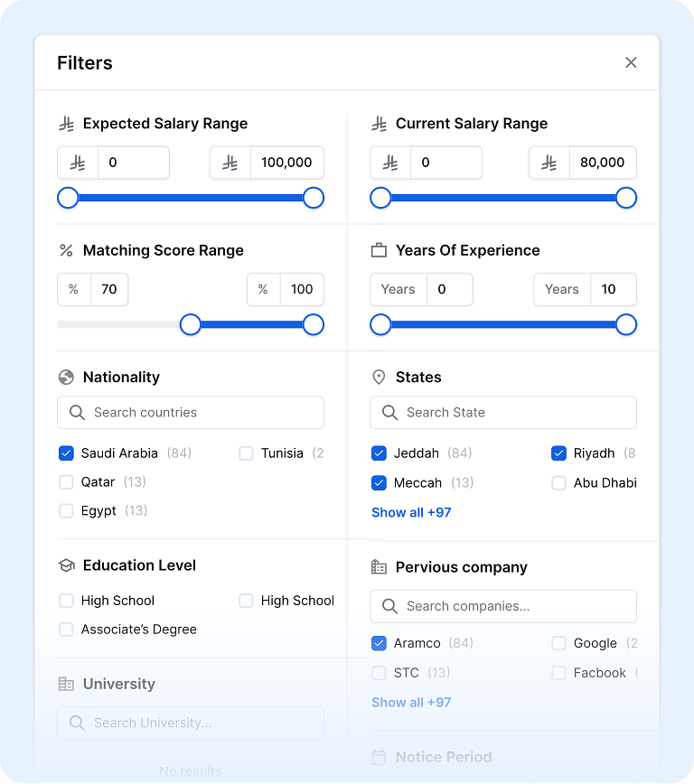The image size is (694, 784).
Task: Click the calendar icon beside Notice Period
Action: pos(378,757)
